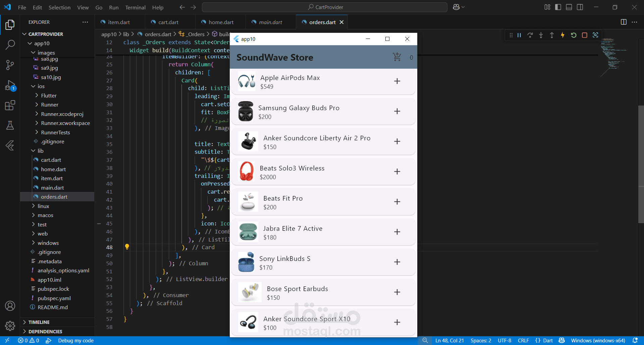Click Debug my code in status bar

coord(76,341)
